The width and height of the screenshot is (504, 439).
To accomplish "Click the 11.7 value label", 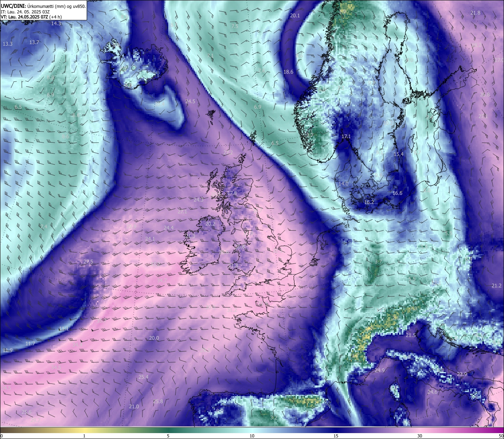I will click(x=30, y=344).
